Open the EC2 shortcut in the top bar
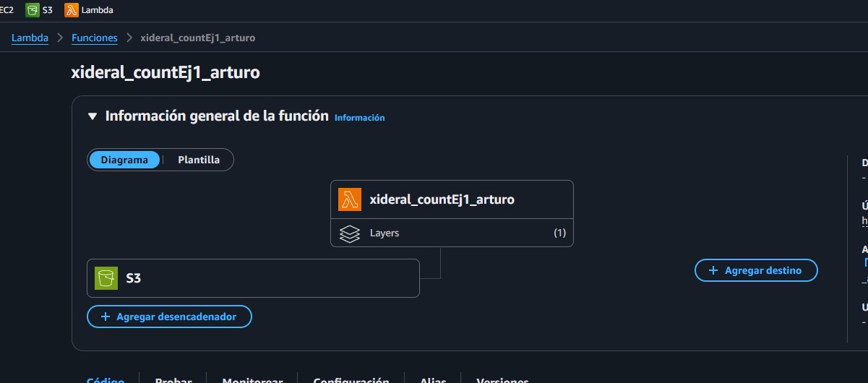Viewport: 868px width, 383px height. [7, 10]
